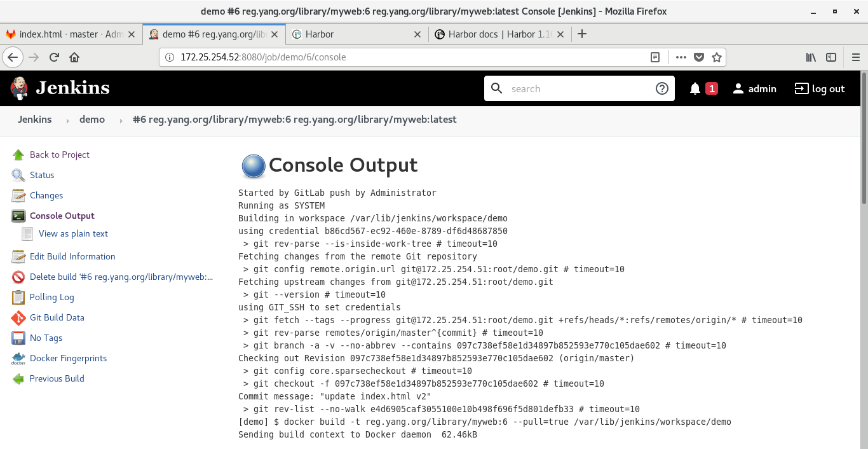Image resolution: width=868 pixels, height=449 pixels.
Task: Toggle reader view icon in address bar
Action: 655,57
